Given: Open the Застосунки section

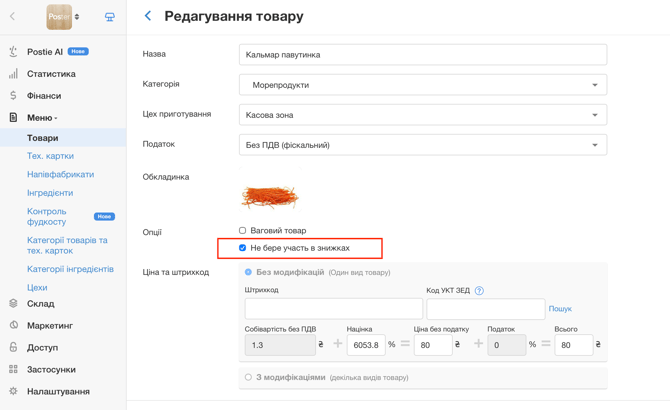Looking at the screenshot, I should [51, 369].
